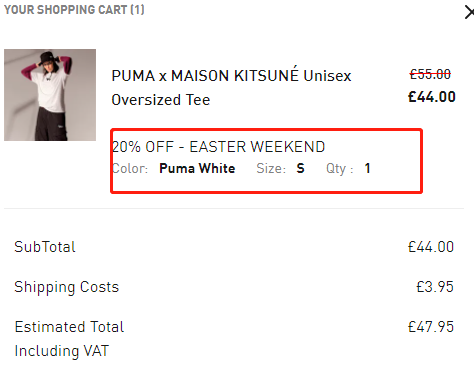Click the Qty quantity value 1
This screenshot has height=373, width=474.
point(367,168)
